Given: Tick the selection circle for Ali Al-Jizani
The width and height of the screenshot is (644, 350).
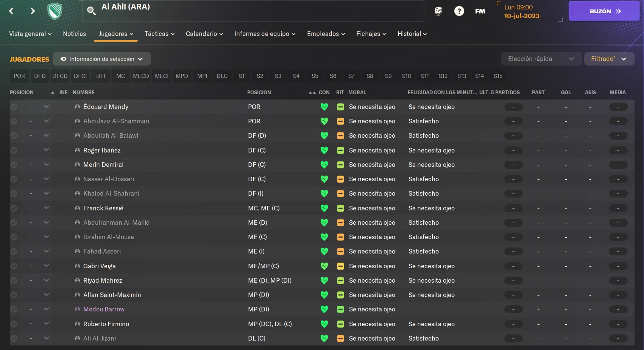Looking at the screenshot, I should point(14,338).
